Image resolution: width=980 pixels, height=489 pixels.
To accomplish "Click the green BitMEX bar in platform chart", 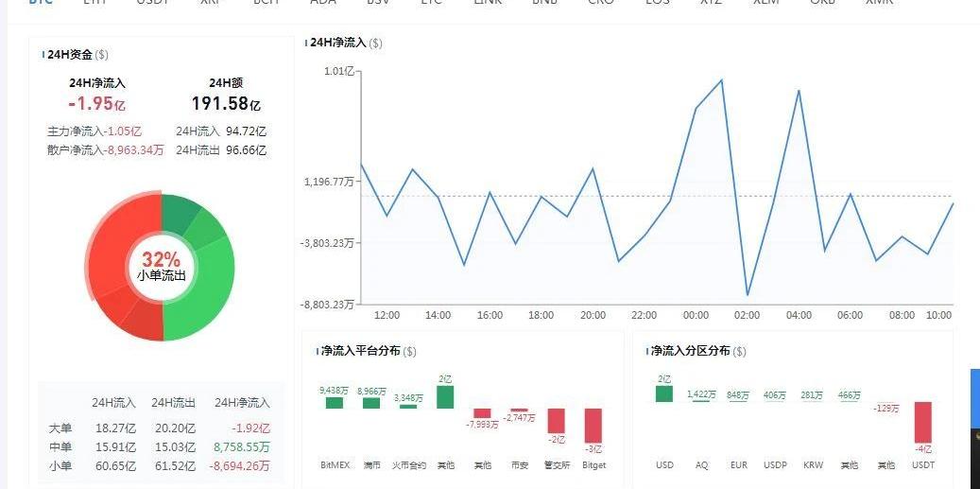I will click(x=335, y=403).
